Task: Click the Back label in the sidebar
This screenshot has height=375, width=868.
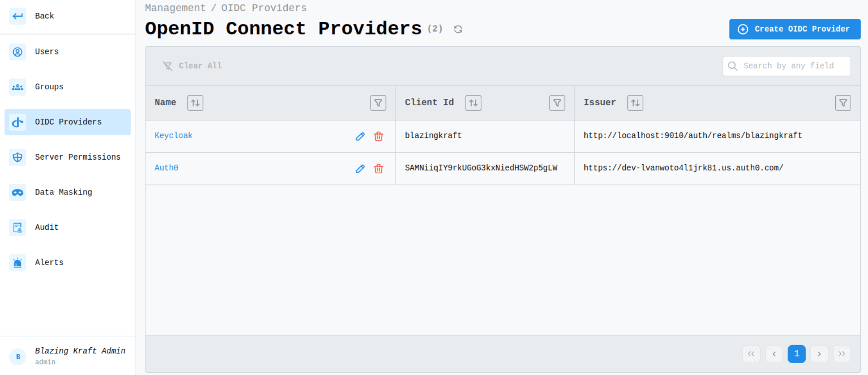Action: [x=44, y=16]
